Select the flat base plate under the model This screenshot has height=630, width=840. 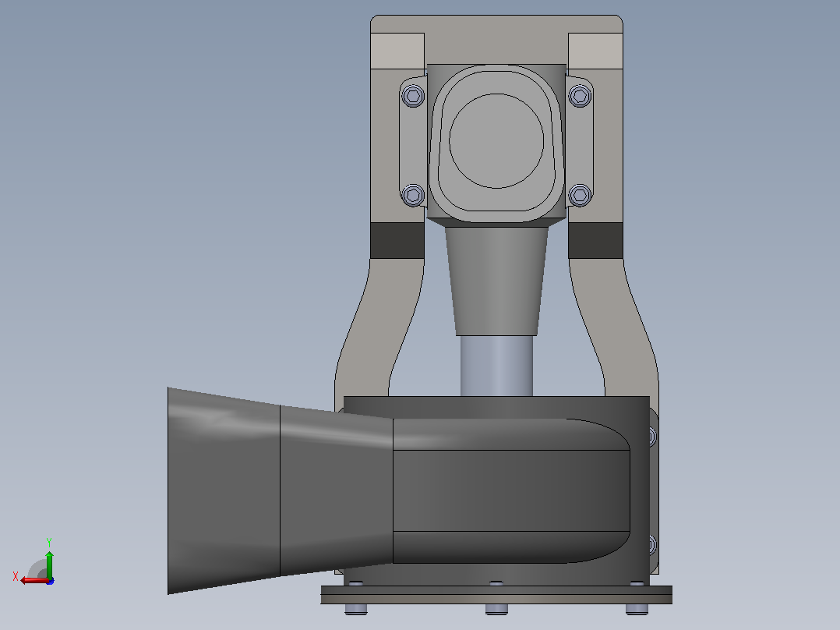coord(496,595)
